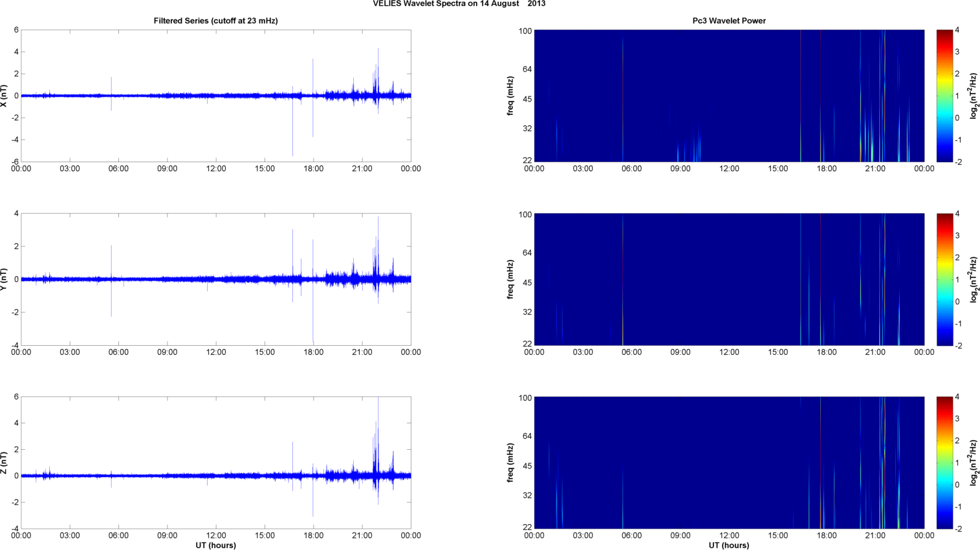
Task: Click the middle wavelet power colorbar
Action: click(x=944, y=279)
